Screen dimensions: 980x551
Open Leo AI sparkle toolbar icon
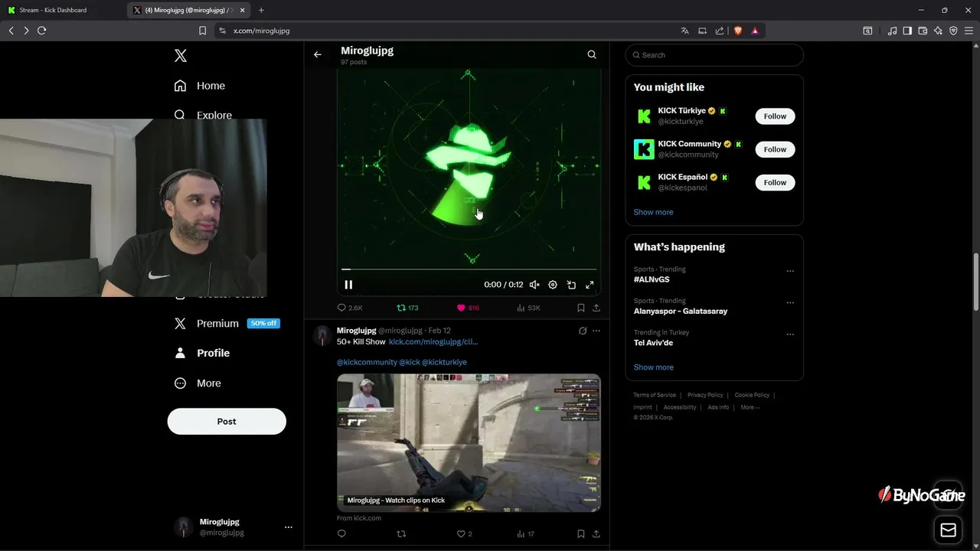pos(938,31)
